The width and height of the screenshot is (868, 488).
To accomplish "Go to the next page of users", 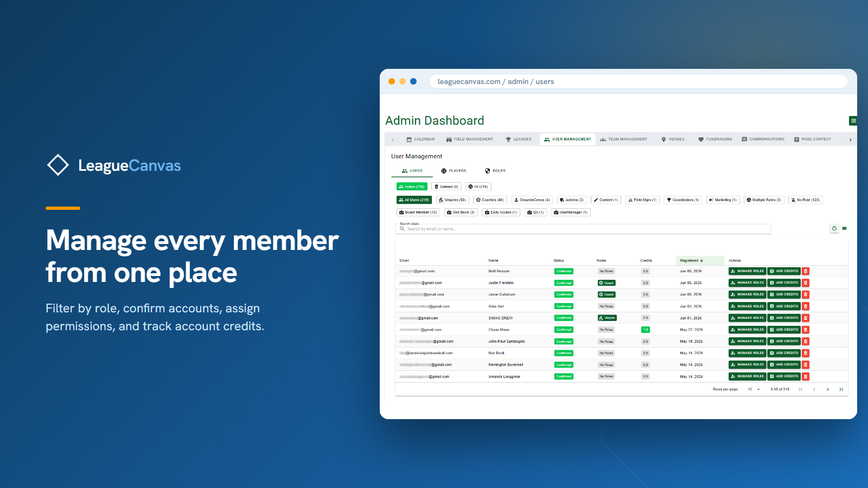I will (828, 389).
